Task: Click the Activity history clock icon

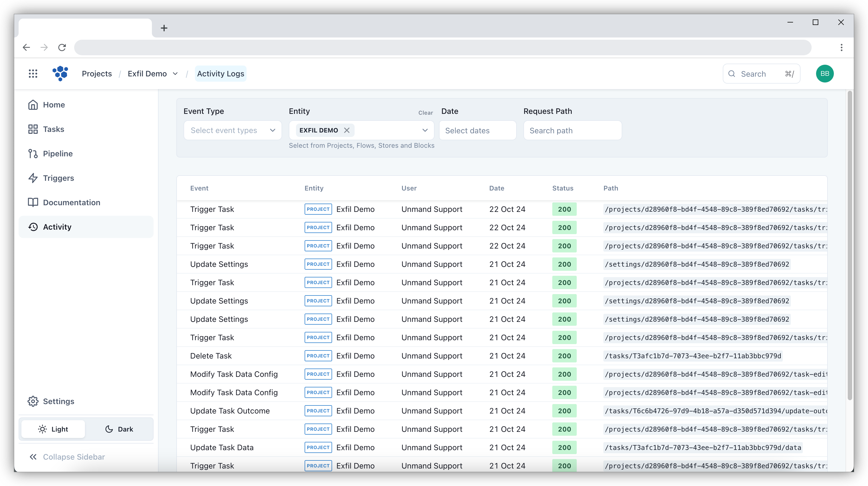Action: click(33, 227)
